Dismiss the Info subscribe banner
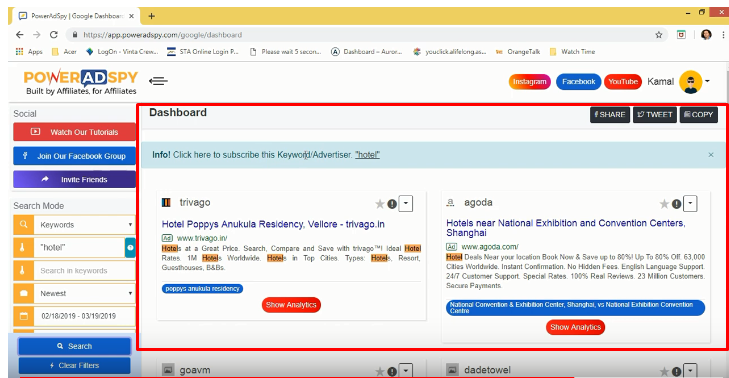The width and height of the screenshot is (729, 378). [x=711, y=155]
